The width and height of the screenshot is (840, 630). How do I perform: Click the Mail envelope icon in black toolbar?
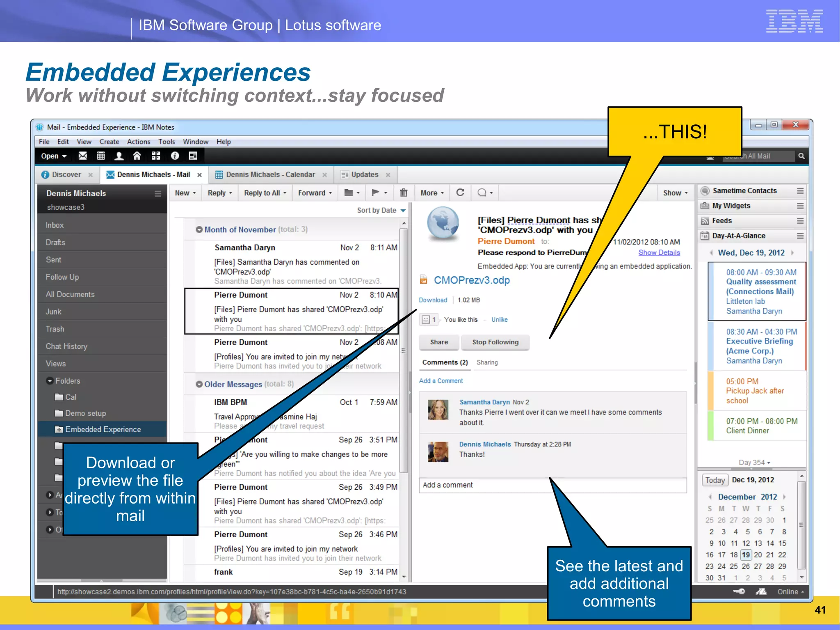coord(83,156)
